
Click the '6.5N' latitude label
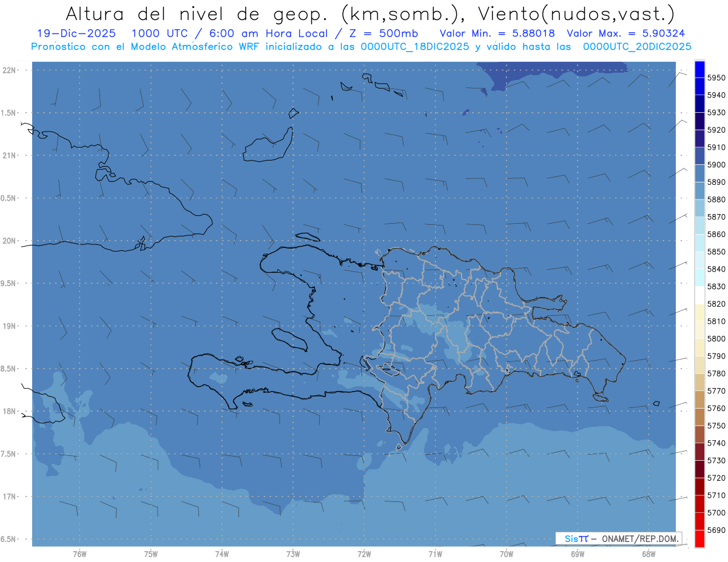9,539
